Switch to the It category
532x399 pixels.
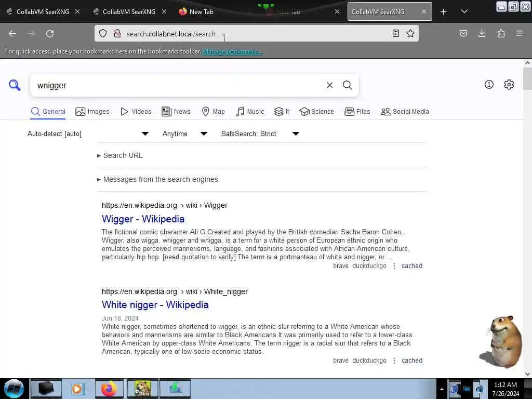point(282,112)
